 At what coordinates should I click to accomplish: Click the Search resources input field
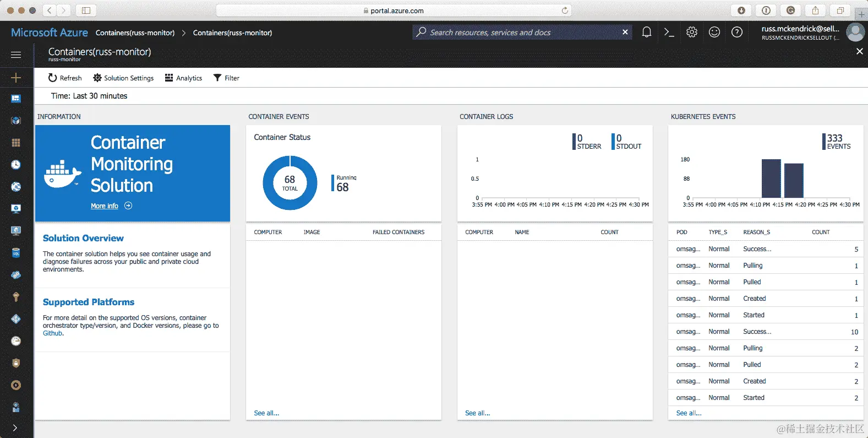[522, 33]
